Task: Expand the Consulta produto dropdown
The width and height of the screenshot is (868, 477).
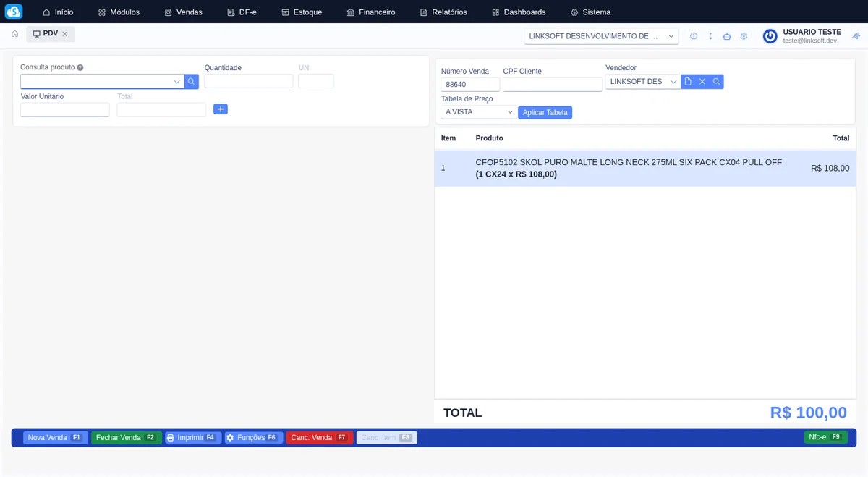Action: [x=176, y=82]
